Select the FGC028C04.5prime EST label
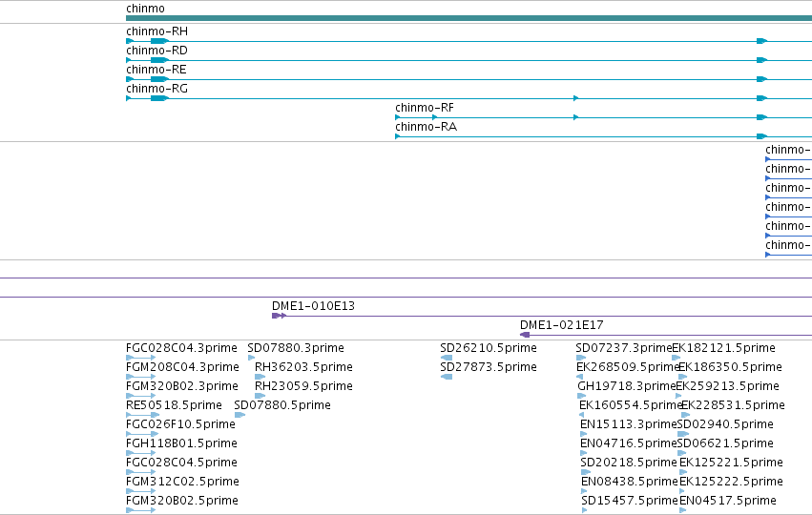 tap(181, 463)
